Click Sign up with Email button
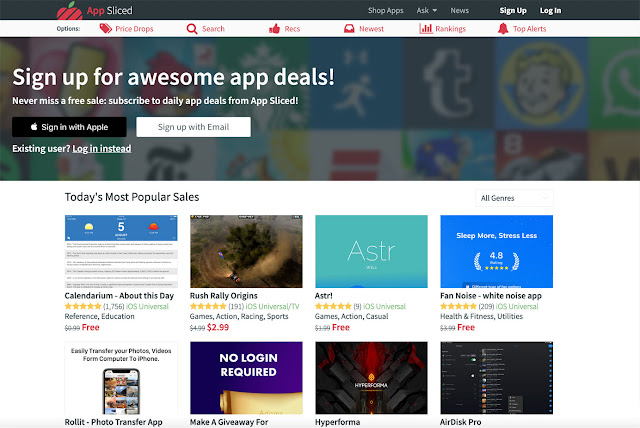 [x=193, y=127]
